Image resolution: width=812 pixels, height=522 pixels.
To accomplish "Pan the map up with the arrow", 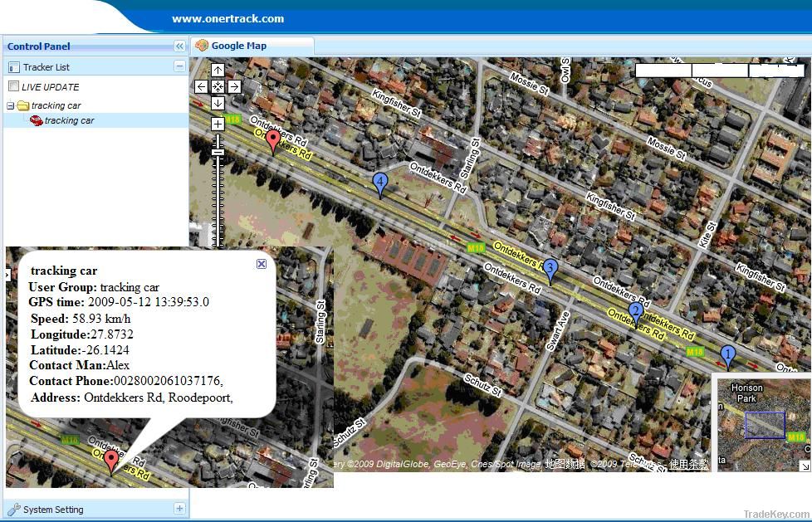I will pyautogui.click(x=218, y=71).
